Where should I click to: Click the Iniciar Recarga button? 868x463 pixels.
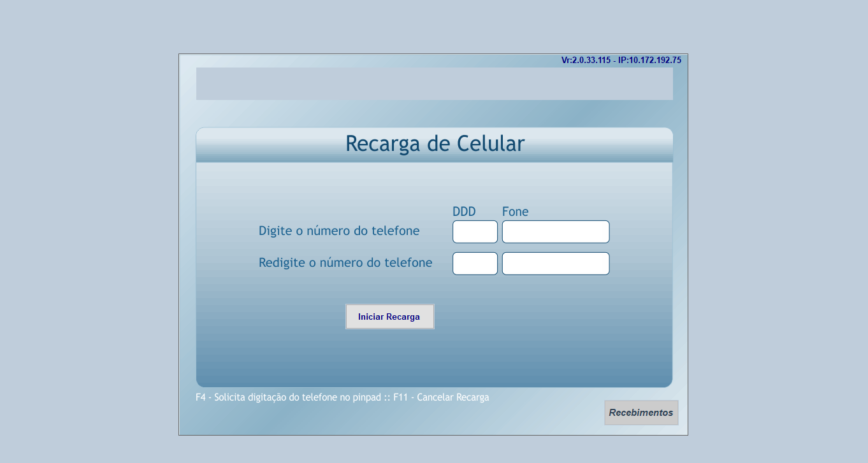[x=389, y=317]
